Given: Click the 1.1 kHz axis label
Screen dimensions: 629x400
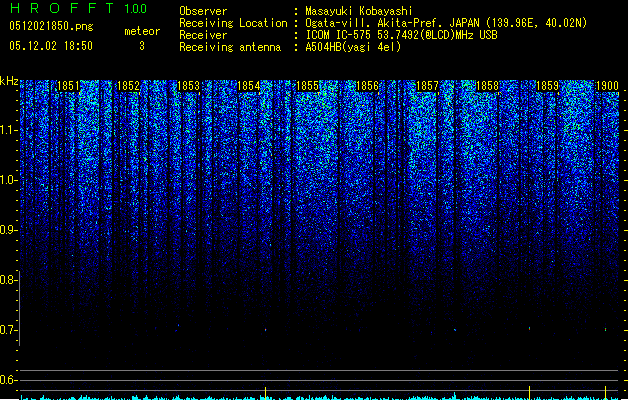Looking at the screenshot, I should point(9,130).
